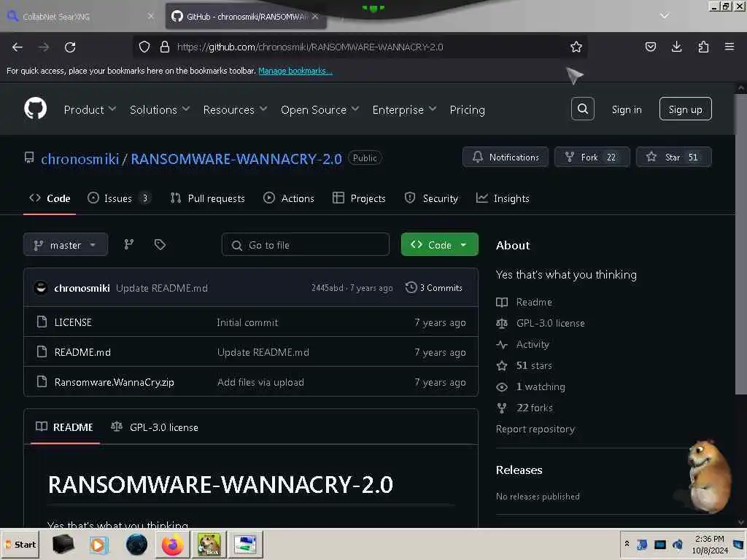
Task: Go back with the browser back arrow
Action: [x=18, y=47]
